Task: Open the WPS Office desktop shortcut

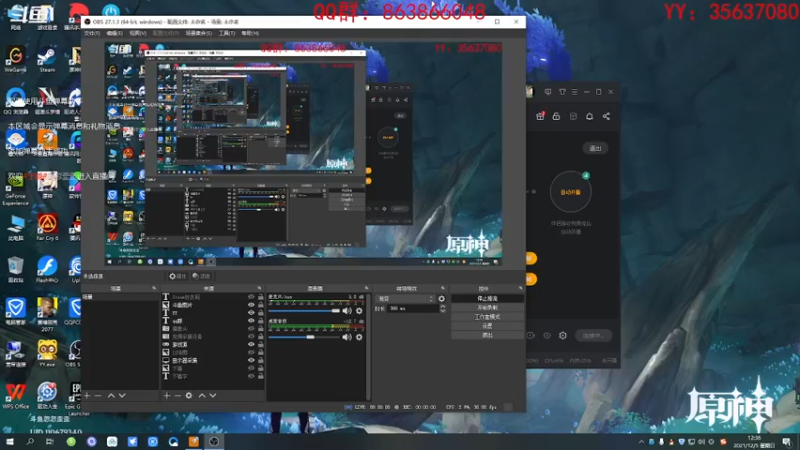Action: click(15, 395)
